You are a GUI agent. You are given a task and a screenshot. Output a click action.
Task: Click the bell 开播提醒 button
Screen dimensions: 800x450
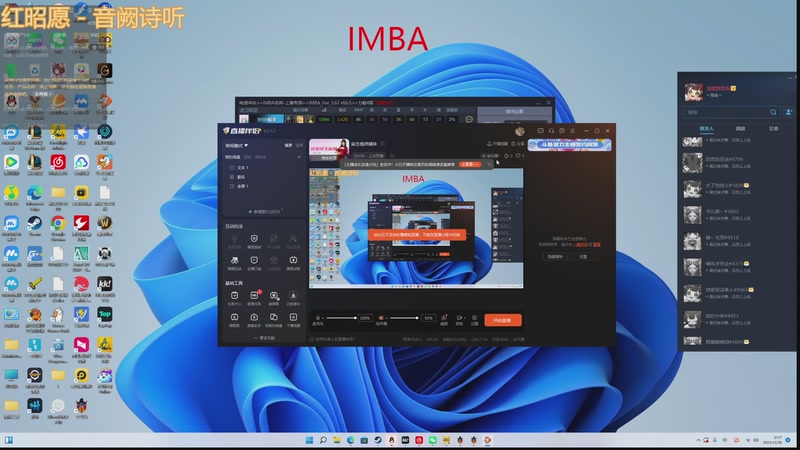(497, 144)
